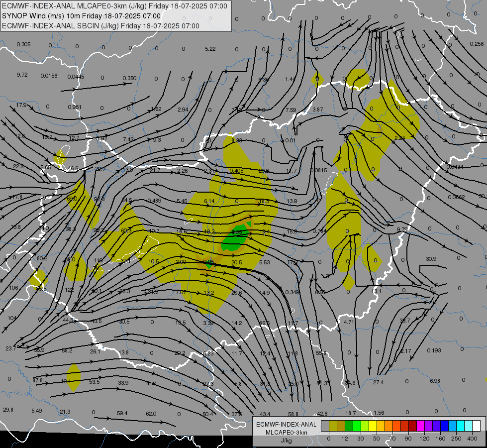Select the cyan legend swatch
Viewport: 487px width, 448px height.
point(460,426)
